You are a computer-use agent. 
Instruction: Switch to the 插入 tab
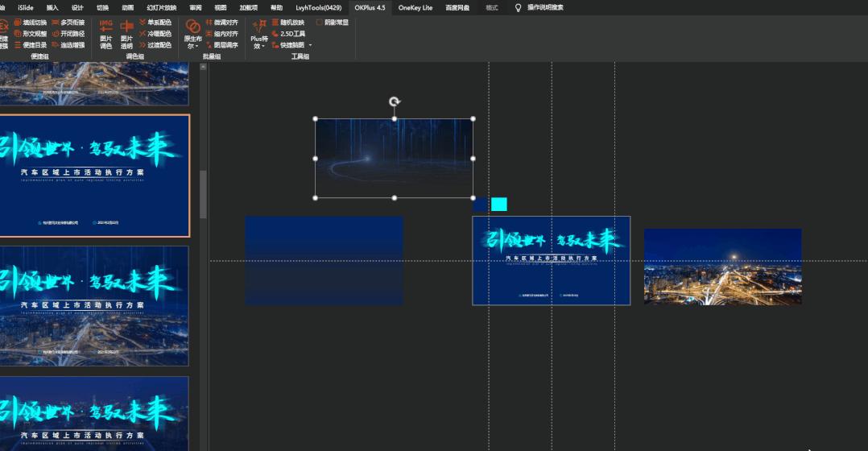pyautogui.click(x=52, y=8)
